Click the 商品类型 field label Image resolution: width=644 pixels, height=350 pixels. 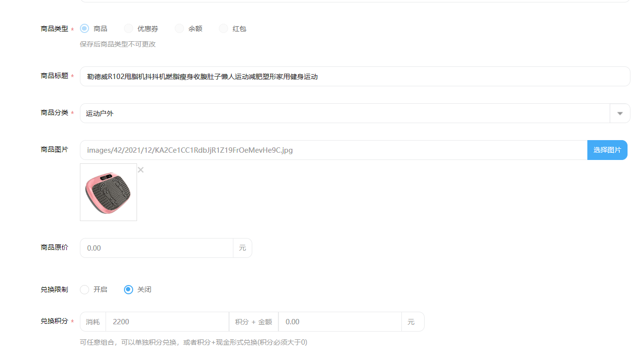pyautogui.click(x=54, y=29)
